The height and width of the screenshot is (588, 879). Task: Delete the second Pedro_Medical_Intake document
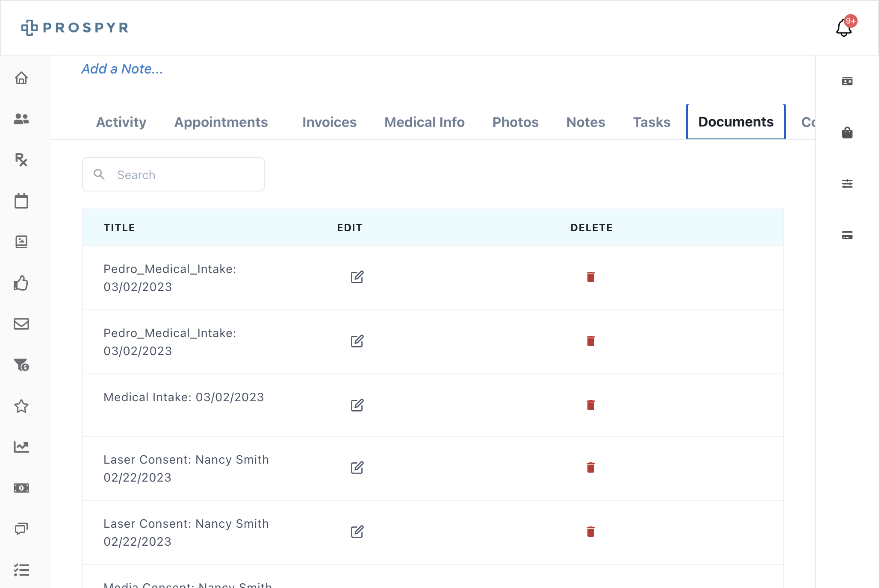pyautogui.click(x=591, y=341)
